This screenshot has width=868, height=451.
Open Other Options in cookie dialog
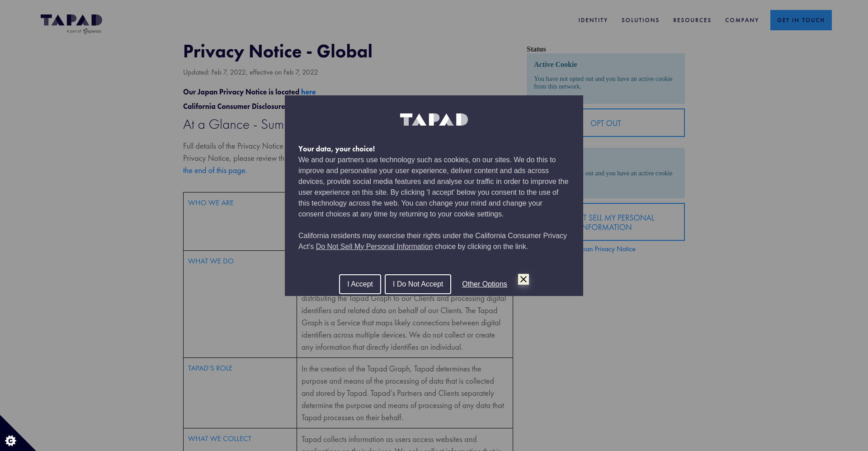tap(484, 284)
